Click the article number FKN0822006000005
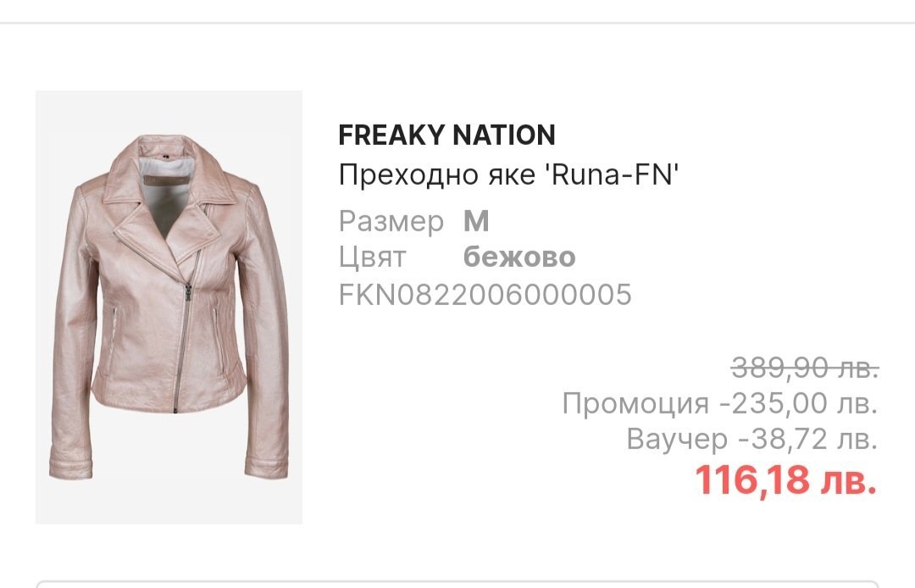Viewport: 915px width, 588px height. coord(485,294)
